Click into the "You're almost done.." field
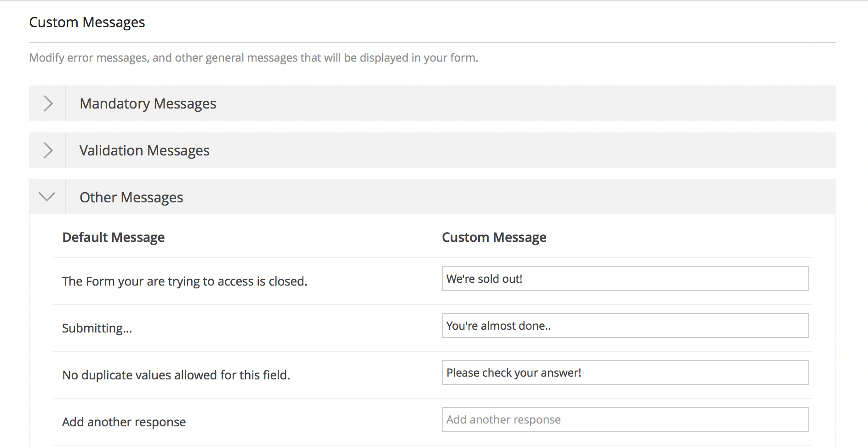The image size is (868, 447). click(x=624, y=326)
